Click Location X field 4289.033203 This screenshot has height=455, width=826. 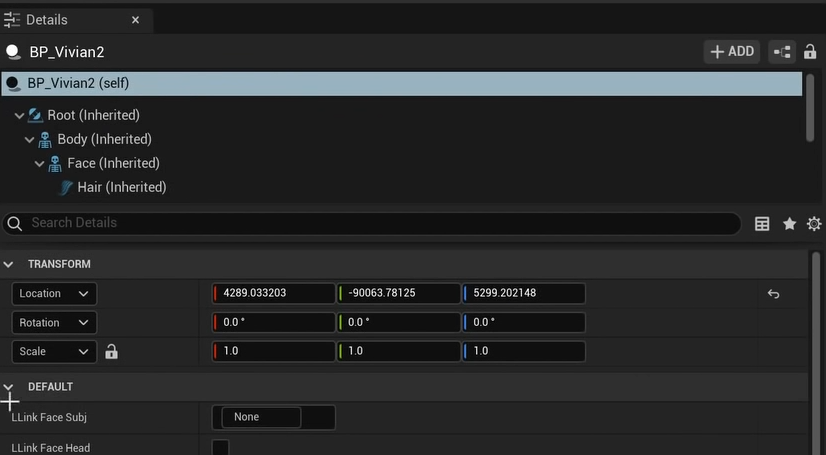(x=273, y=293)
